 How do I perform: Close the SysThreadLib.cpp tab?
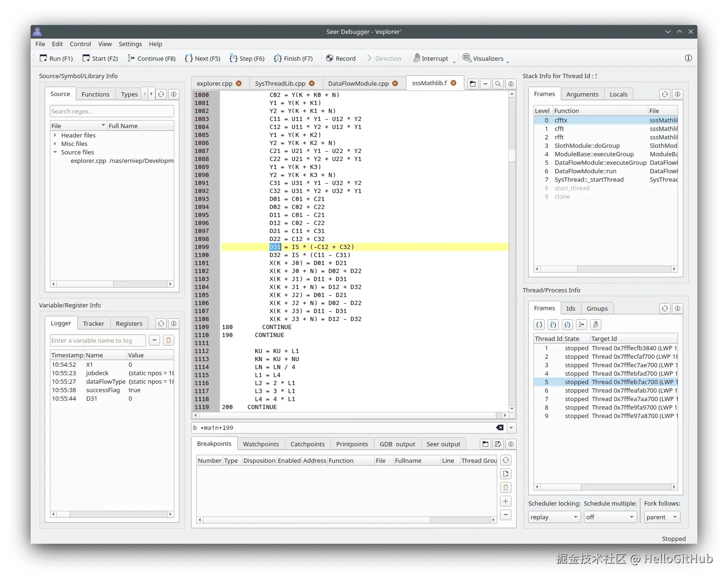click(312, 83)
